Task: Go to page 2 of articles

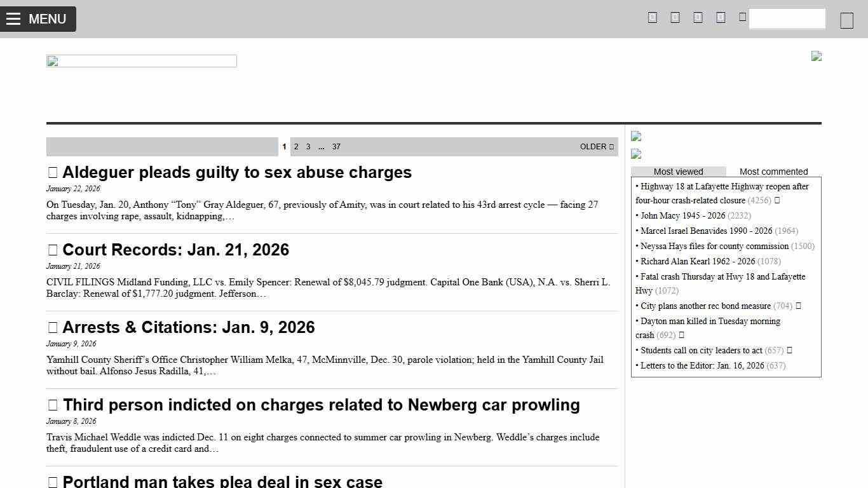Action: pyautogui.click(x=296, y=147)
